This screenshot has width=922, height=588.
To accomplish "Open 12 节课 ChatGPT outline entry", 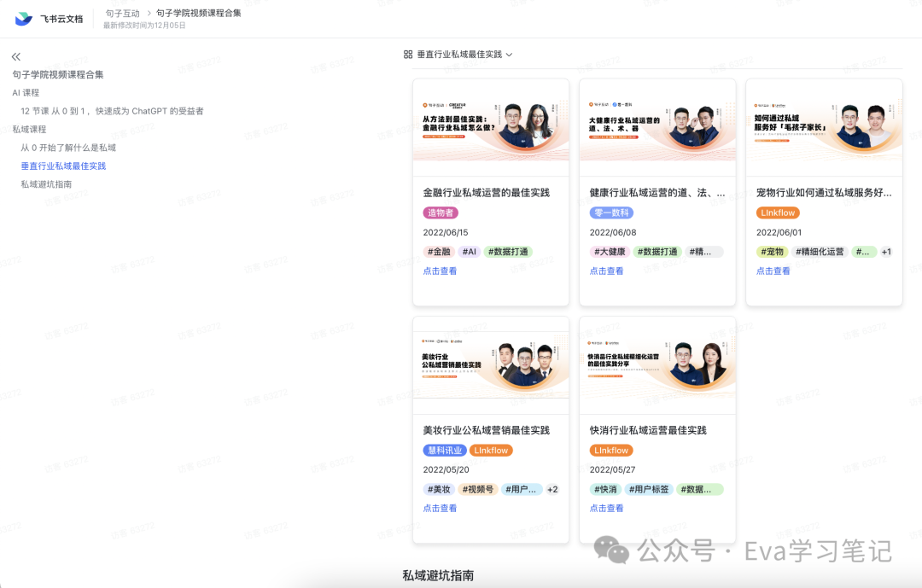I will (112, 111).
